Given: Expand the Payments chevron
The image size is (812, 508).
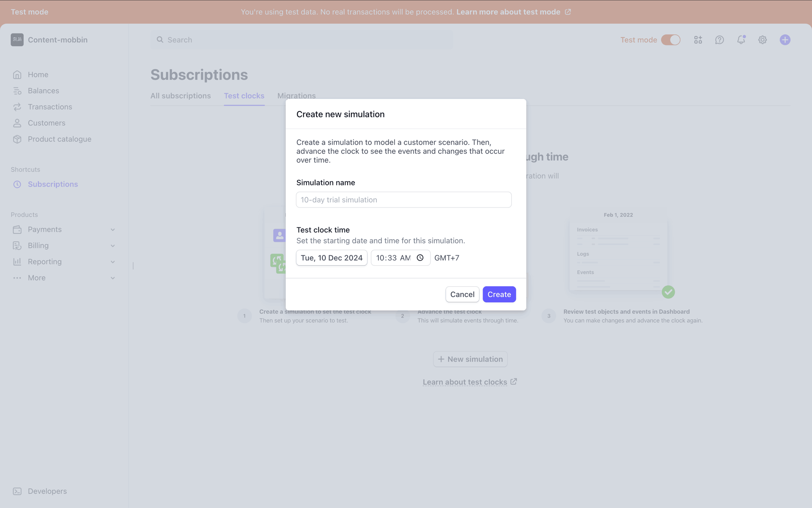Looking at the screenshot, I should point(112,229).
